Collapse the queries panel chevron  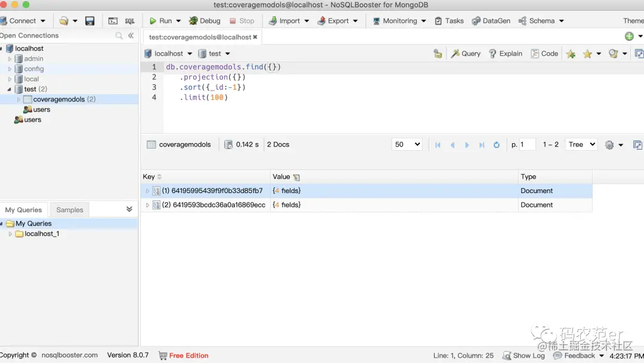[x=129, y=209]
